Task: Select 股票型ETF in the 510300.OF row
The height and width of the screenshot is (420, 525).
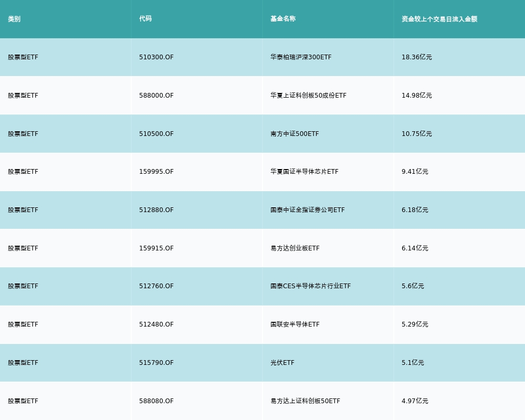Action: click(23, 57)
